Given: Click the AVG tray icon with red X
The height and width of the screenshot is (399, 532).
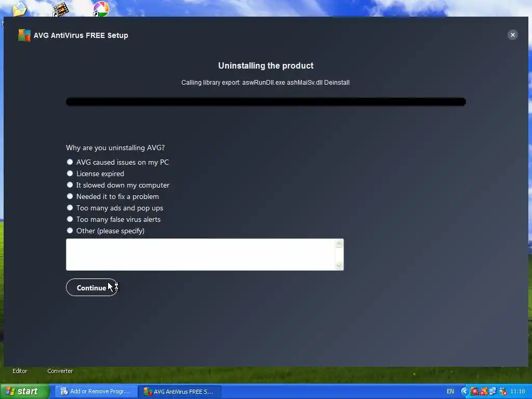Looking at the screenshot, I should pyautogui.click(x=474, y=391).
